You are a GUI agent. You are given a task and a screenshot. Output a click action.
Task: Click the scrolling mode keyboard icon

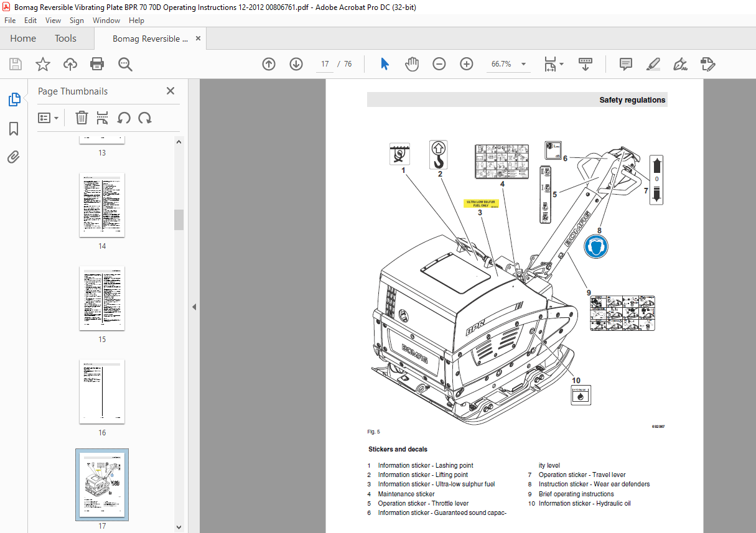[586, 64]
